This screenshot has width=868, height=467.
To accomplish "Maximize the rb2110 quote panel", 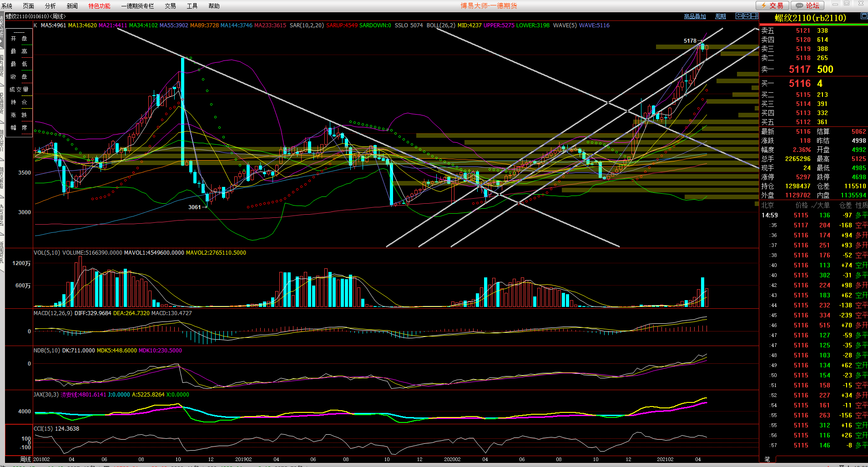I will click(x=863, y=16).
